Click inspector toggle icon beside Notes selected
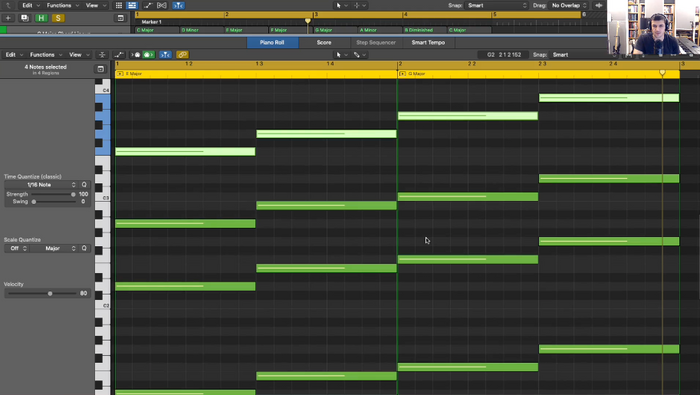This screenshot has width=700, height=395. tap(100, 69)
